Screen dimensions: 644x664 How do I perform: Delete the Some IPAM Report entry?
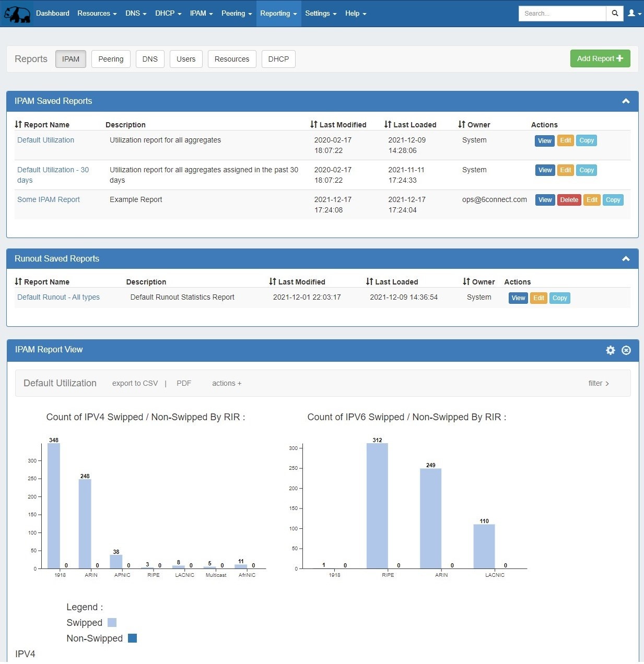tap(569, 200)
